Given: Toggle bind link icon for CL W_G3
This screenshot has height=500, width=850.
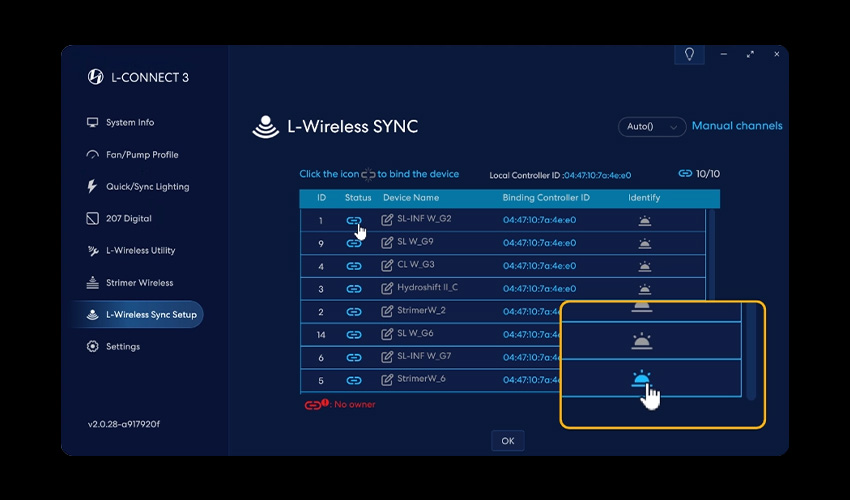Looking at the screenshot, I should click(x=354, y=266).
